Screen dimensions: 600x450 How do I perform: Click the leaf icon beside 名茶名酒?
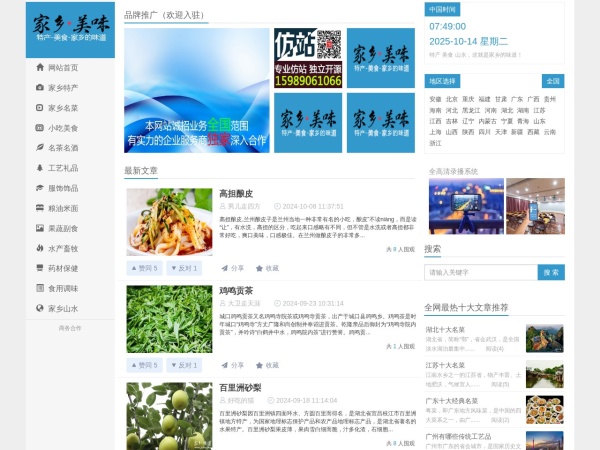(40, 148)
